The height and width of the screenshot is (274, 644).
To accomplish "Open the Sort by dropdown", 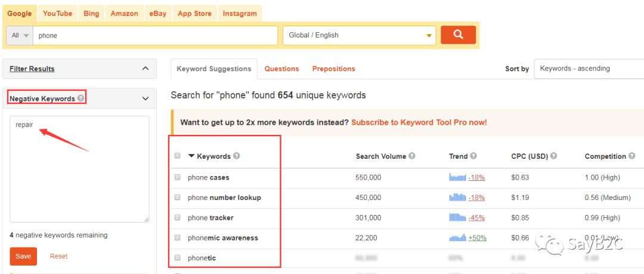I will point(588,69).
